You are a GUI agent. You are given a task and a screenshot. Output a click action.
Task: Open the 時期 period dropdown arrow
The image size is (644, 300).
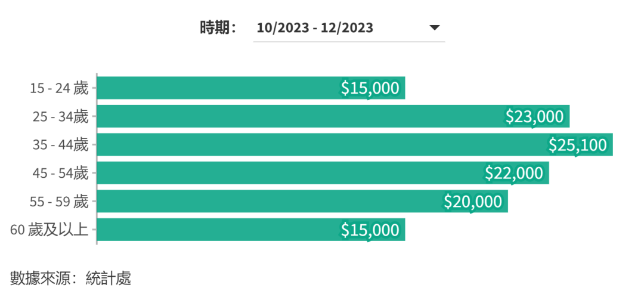[435, 27]
